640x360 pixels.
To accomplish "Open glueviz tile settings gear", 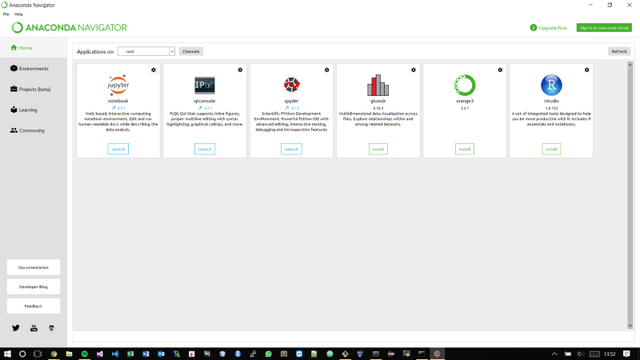I will tap(413, 70).
